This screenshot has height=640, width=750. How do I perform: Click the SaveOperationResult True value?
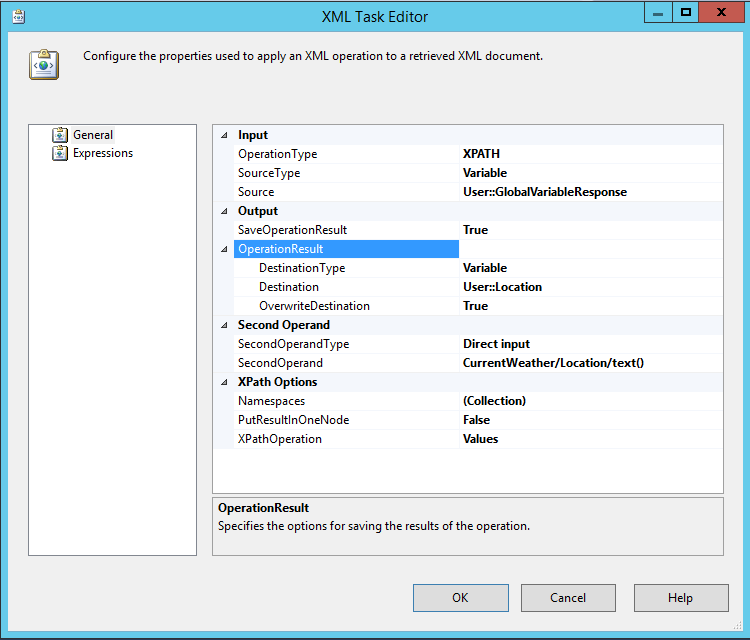click(475, 230)
